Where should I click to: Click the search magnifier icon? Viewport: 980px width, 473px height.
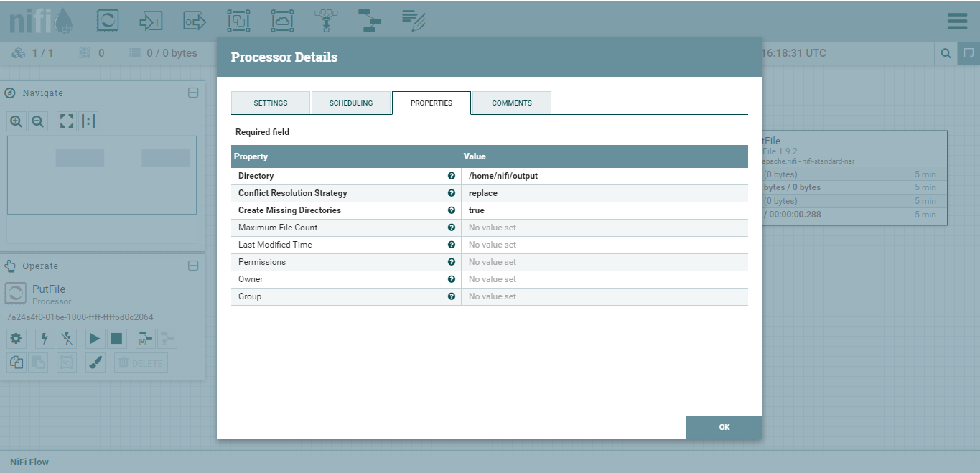tap(946, 53)
